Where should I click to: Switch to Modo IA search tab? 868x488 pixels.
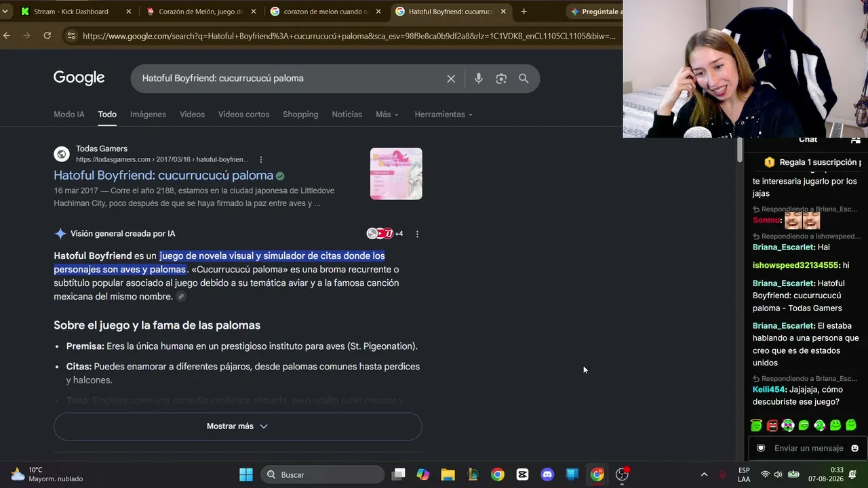click(x=69, y=115)
